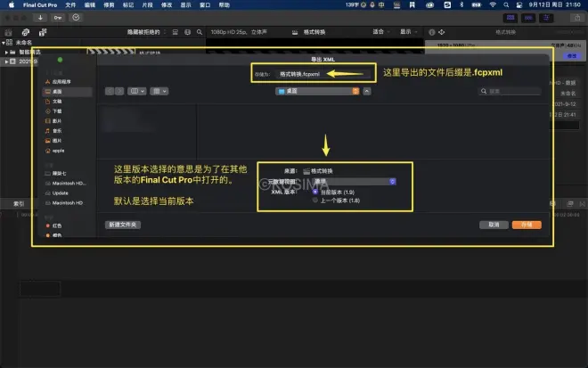Toggle the inspector sliders button in toolbar

pos(546,18)
